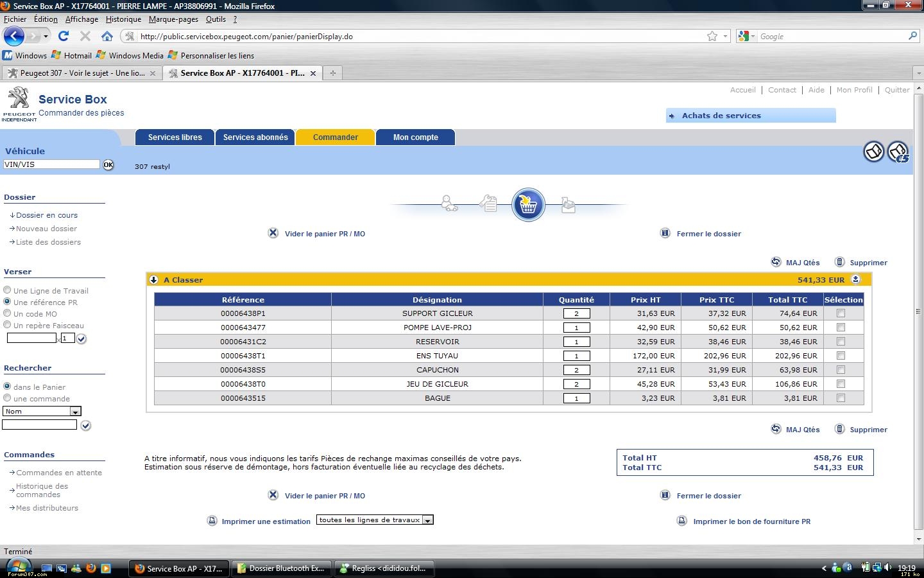Screen dimensions: 924x578
Task: Click the VIN/VIS input field
Action: point(51,164)
